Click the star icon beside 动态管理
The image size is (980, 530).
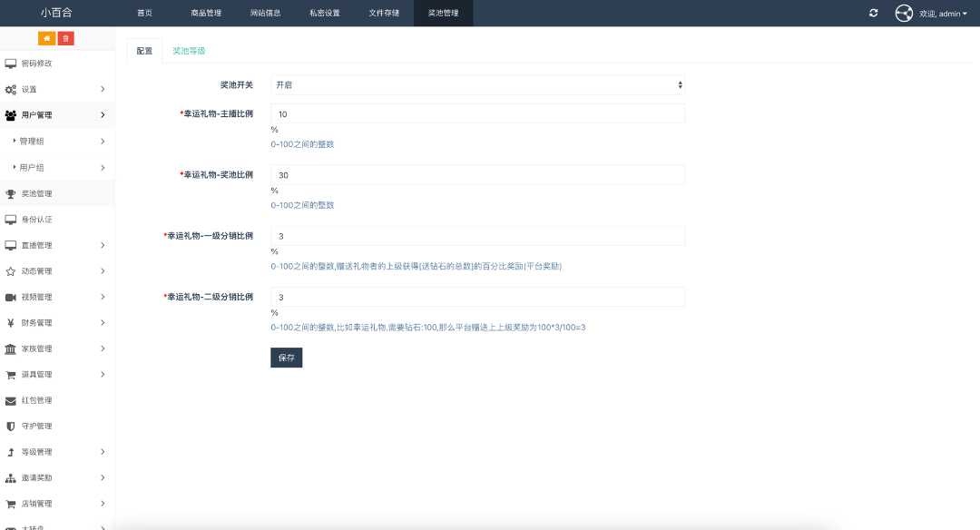[x=11, y=271]
